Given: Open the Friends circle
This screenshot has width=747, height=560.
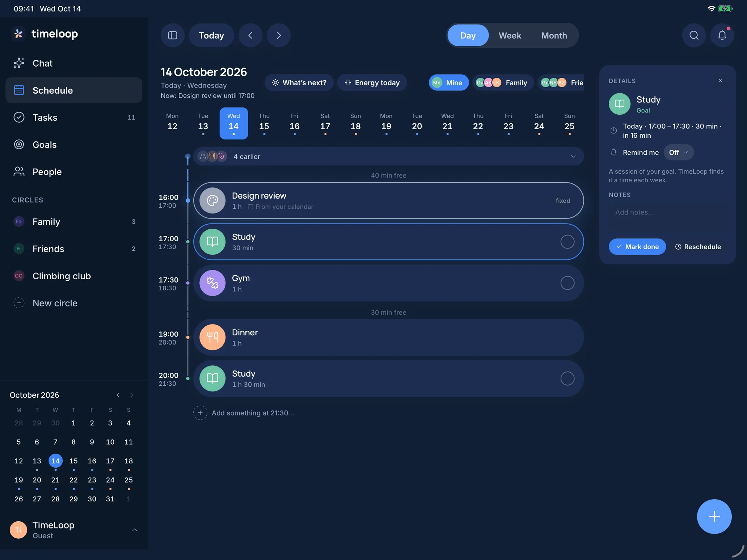Looking at the screenshot, I should coord(74,249).
